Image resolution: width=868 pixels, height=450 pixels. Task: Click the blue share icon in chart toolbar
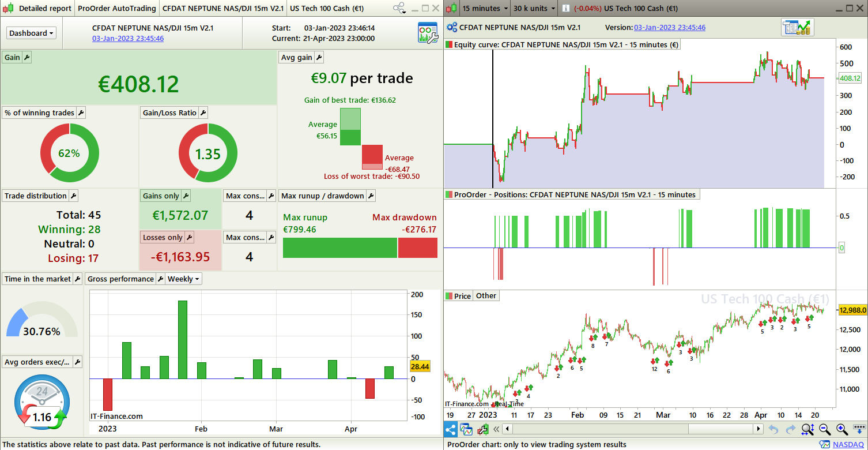coord(451,429)
